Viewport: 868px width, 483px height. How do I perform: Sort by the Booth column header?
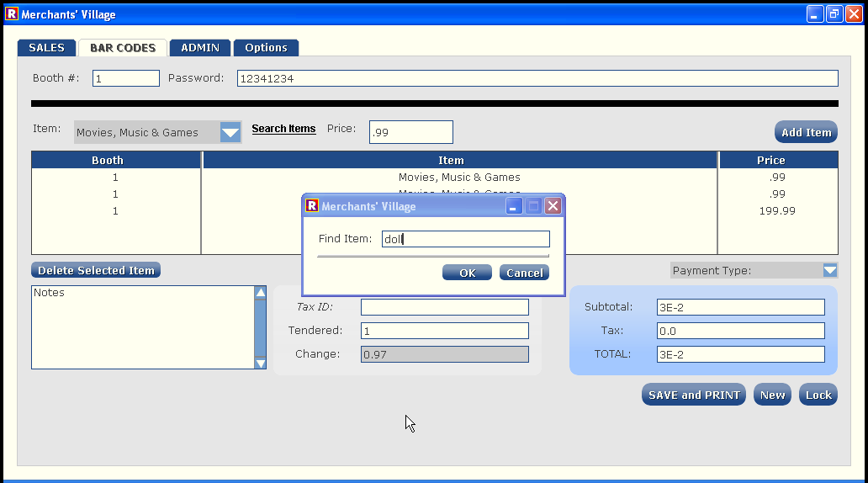pos(116,160)
